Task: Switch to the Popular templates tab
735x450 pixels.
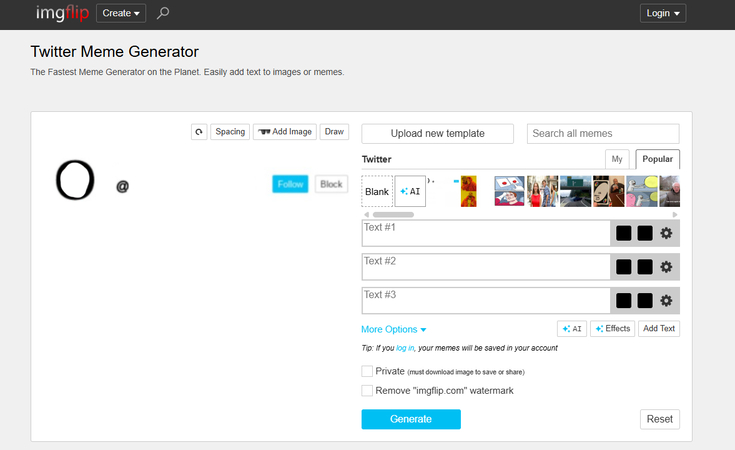Action: click(657, 159)
